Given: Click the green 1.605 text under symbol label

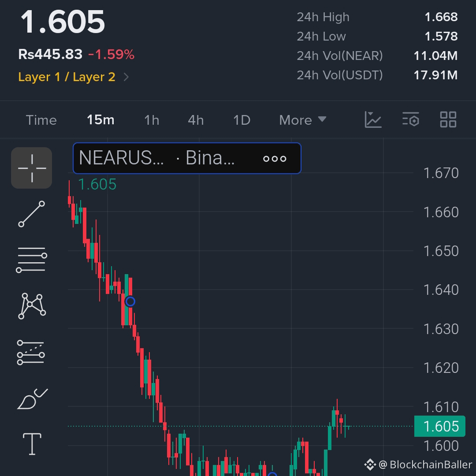Looking at the screenshot, I should (97, 184).
